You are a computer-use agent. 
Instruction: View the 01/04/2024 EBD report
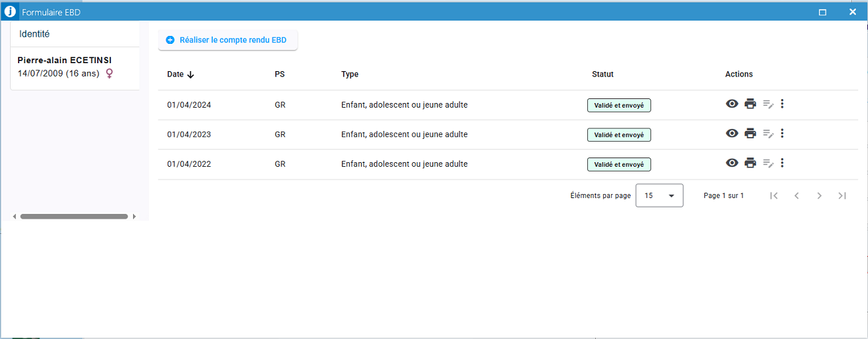pyautogui.click(x=732, y=104)
